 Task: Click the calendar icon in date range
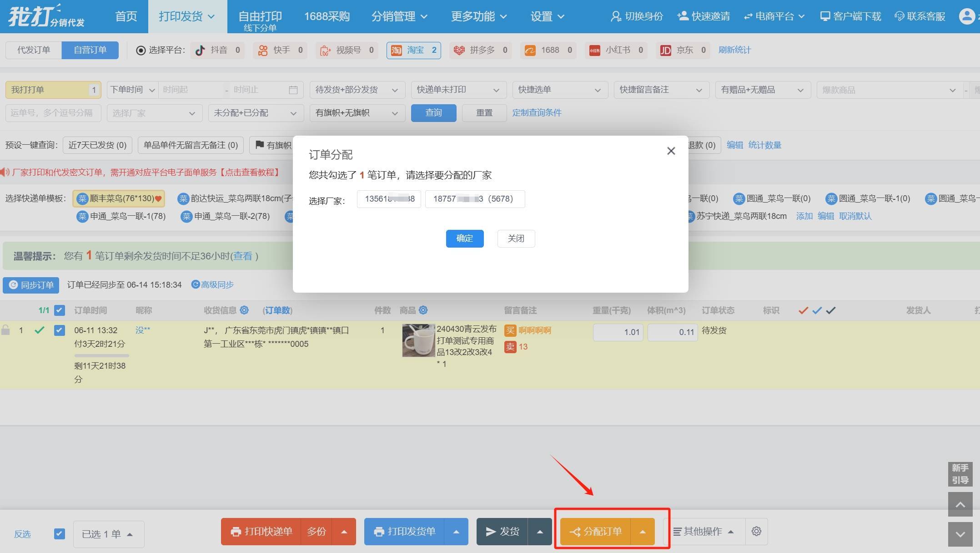point(293,90)
